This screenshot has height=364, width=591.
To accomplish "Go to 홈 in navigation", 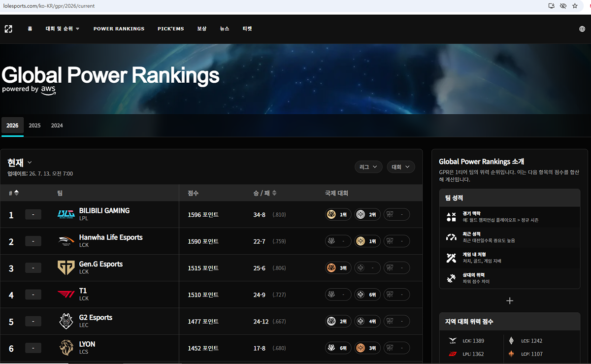I will tap(30, 29).
